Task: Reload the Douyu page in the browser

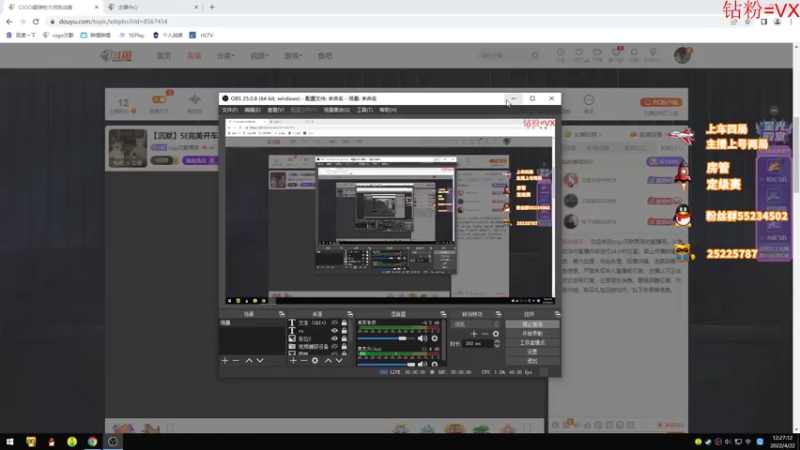Action: click(x=36, y=21)
